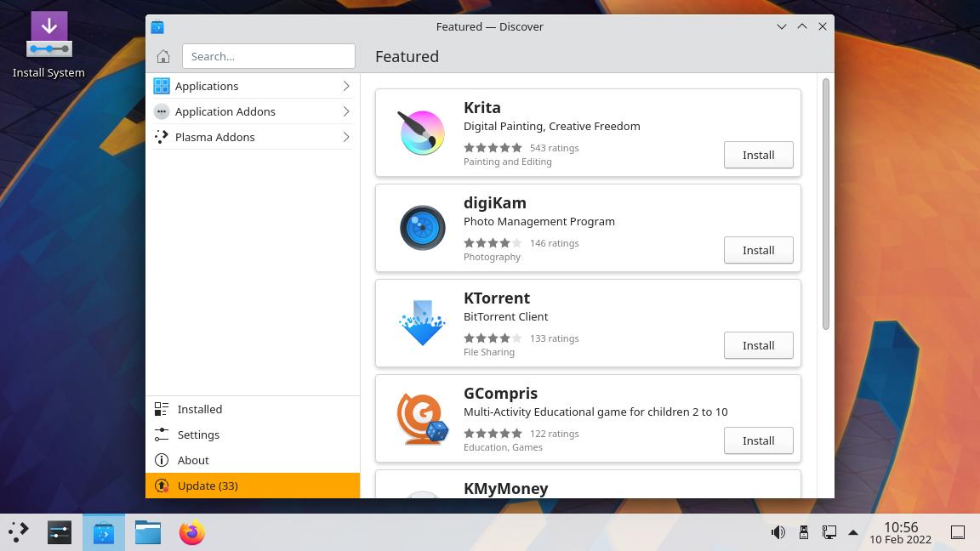This screenshot has height=551, width=980.
Task: Open Update (33) page
Action: pyautogui.click(x=253, y=486)
